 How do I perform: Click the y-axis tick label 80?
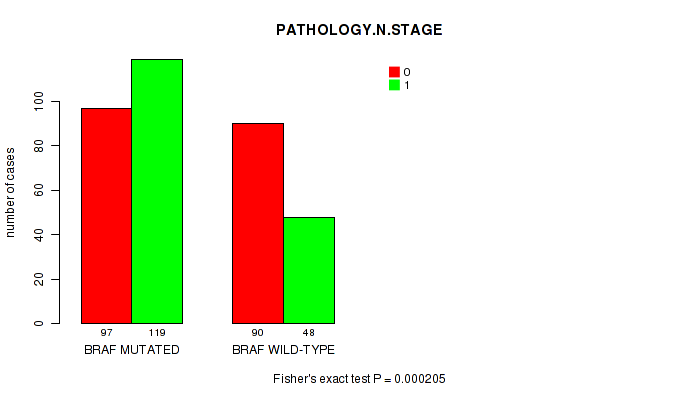tap(39, 146)
